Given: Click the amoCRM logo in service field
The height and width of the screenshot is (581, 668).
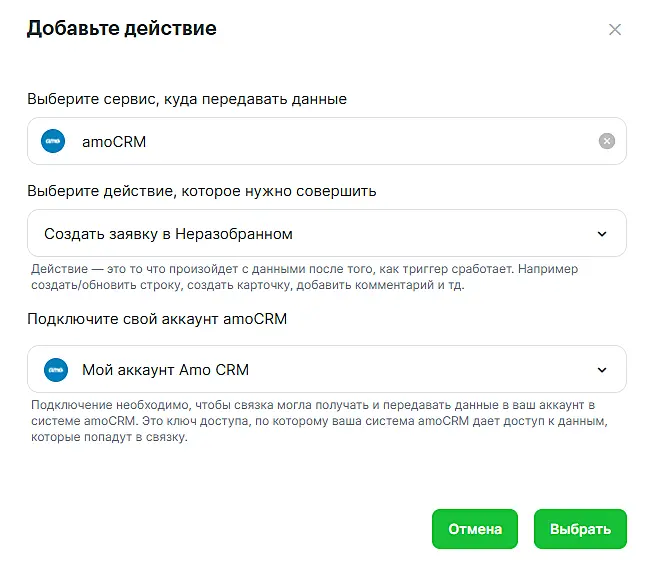Looking at the screenshot, I should pyautogui.click(x=53, y=141).
